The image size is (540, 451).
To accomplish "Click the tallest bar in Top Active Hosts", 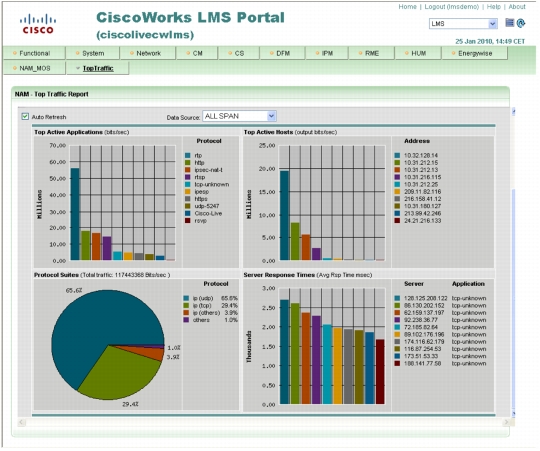I will pyautogui.click(x=284, y=215).
